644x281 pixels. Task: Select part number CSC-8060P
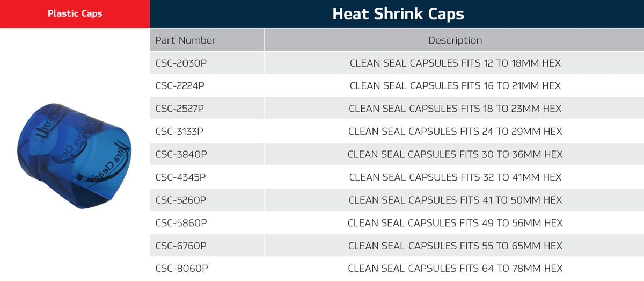pos(181,269)
